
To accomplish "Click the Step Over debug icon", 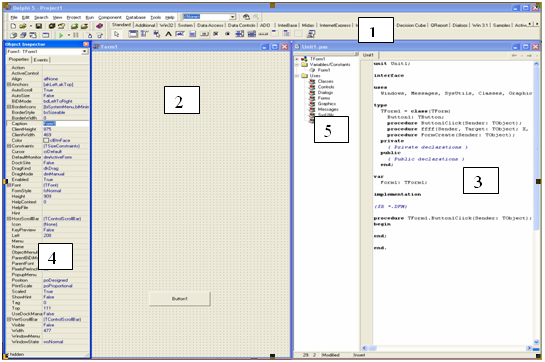I will 100,35.
